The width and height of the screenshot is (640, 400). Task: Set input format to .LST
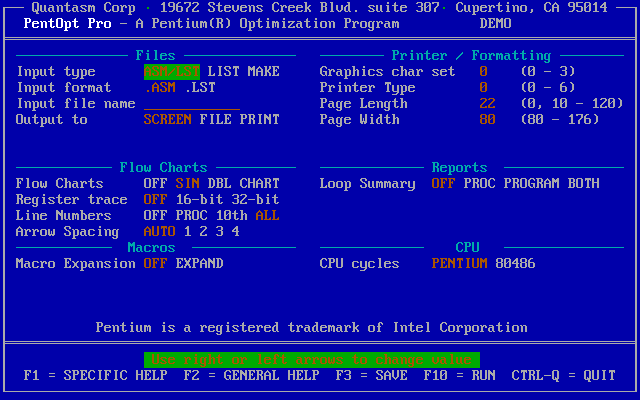200,88
